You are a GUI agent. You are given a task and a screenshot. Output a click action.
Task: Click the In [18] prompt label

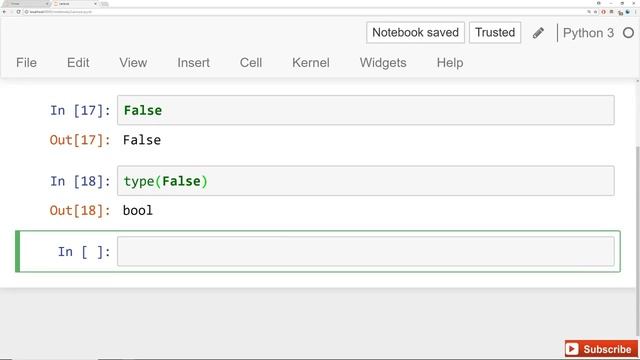click(80, 181)
